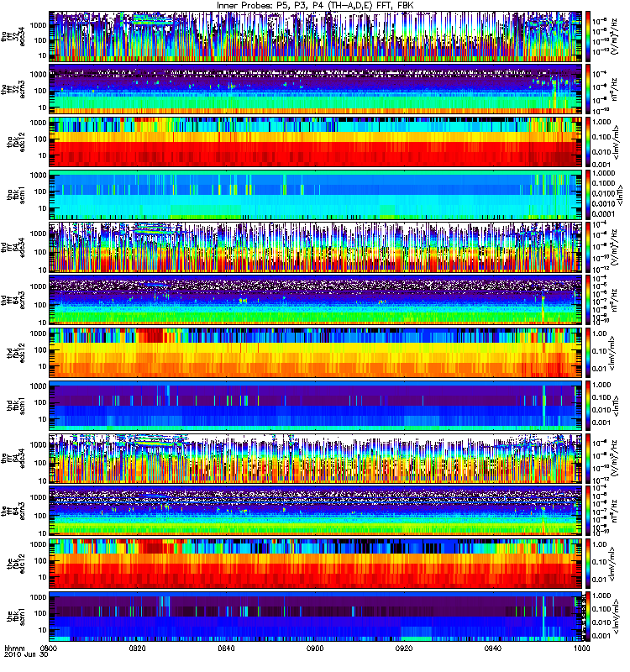Screen dimensions: 630x672
Task: Click the nT²/Hz unit label of tha scm3 panel
Action: tap(614, 89)
